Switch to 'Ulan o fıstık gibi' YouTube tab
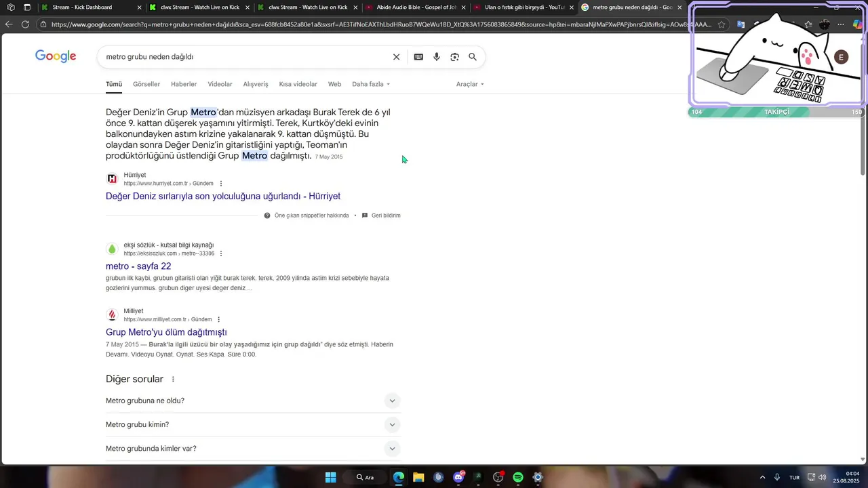The height and width of the screenshot is (488, 868). click(x=524, y=7)
